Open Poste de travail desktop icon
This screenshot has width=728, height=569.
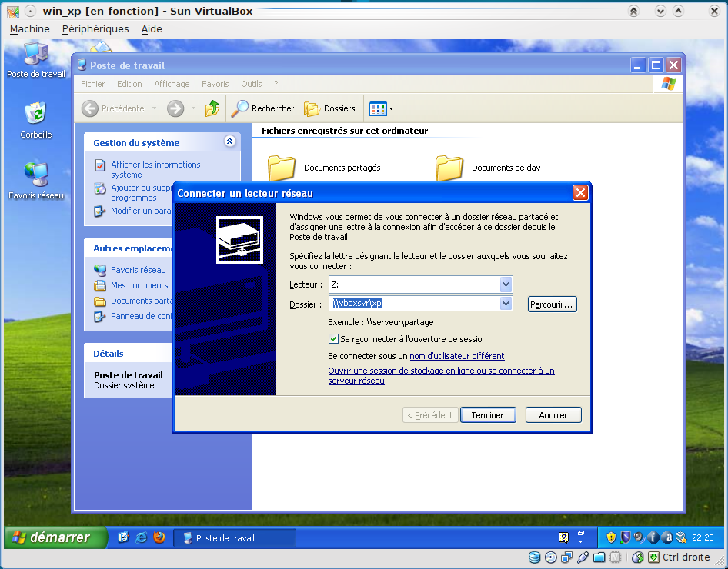(35, 55)
